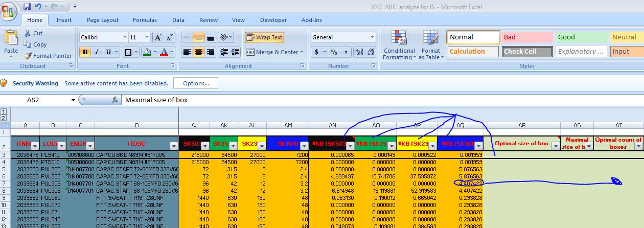Click the fx Insert Function icon
Viewport: 644px width, 228px height.
[x=115, y=100]
